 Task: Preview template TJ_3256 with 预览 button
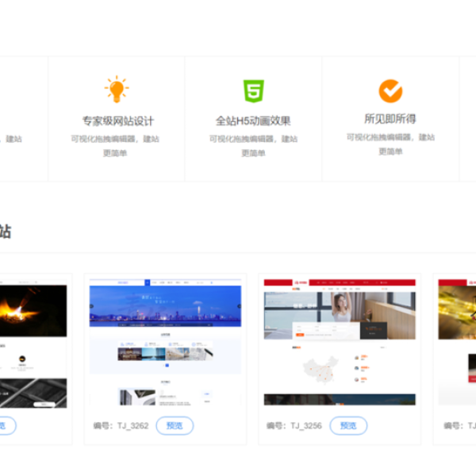click(x=348, y=425)
